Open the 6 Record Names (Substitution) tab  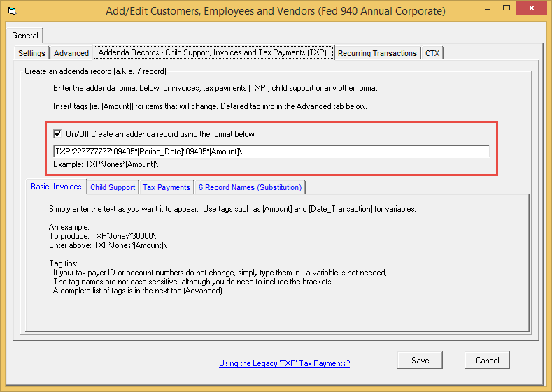250,187
